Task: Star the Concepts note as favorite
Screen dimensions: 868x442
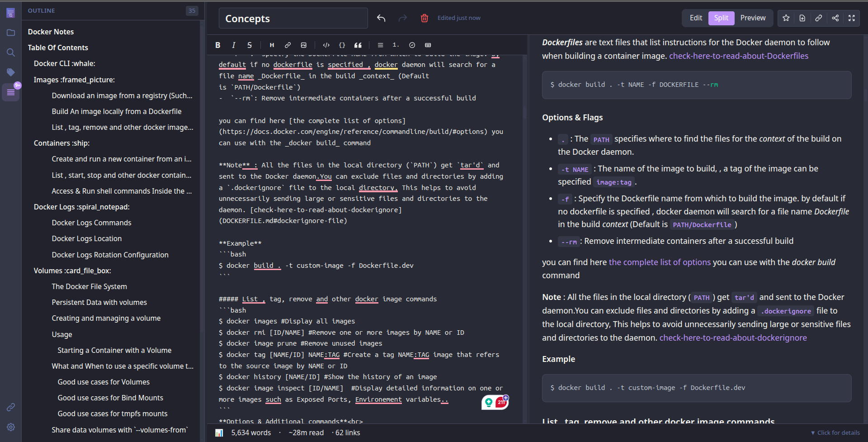Action: [x=786, y=18]
